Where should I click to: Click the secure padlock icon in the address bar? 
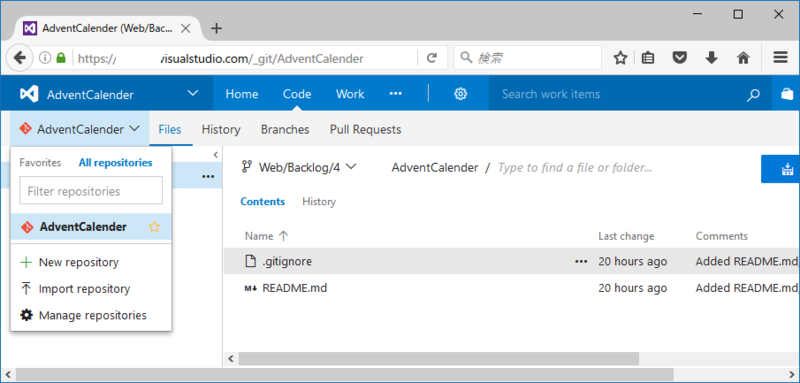[61, 58]
